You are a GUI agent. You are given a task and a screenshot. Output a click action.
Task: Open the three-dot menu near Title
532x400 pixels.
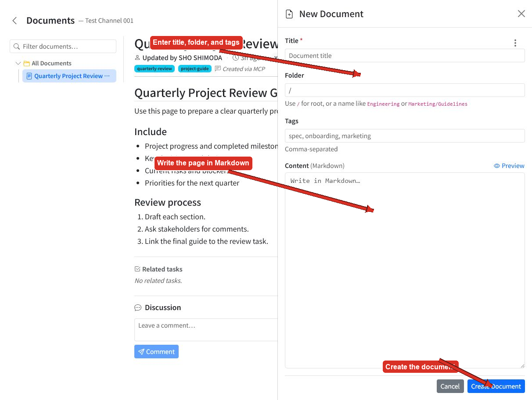coord(515,43)
